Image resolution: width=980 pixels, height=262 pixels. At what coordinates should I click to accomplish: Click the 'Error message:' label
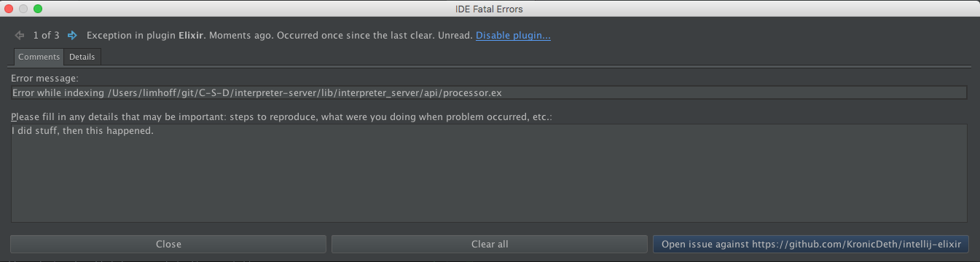[x=45, y=78]
